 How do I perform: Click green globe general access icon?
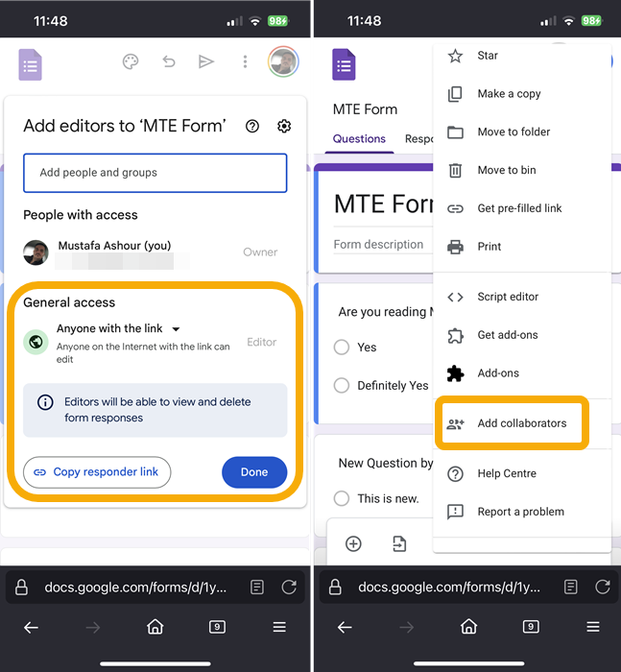tap(36, 342)
